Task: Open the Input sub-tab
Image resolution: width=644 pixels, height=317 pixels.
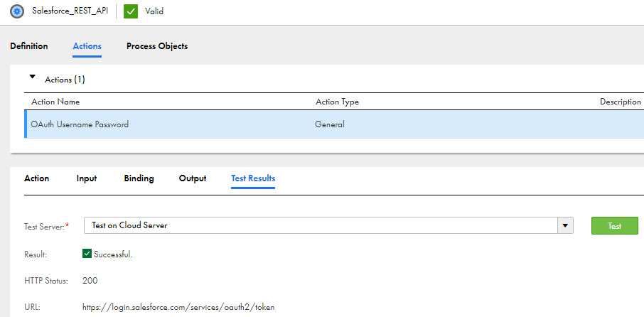Action: pyautogui.click(x=87, y=178)
